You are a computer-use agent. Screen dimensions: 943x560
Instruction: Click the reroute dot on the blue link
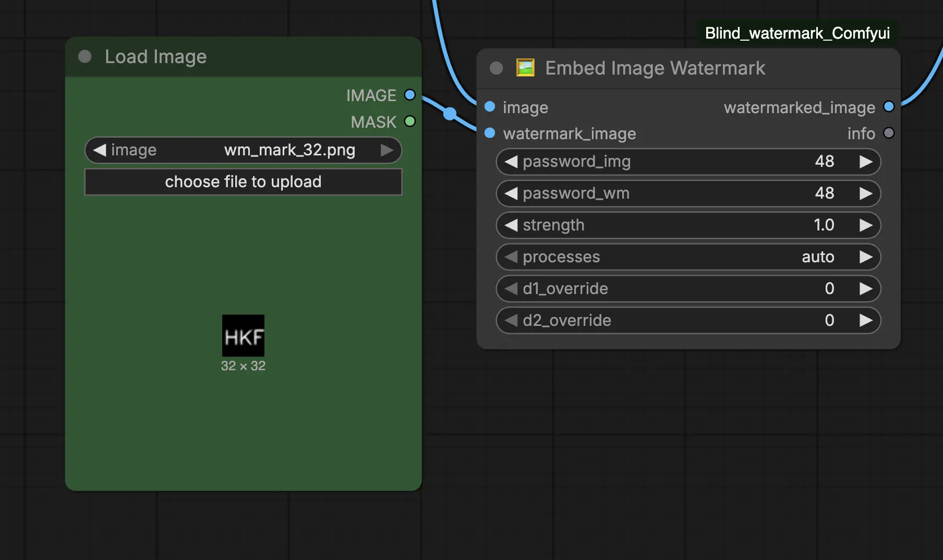(450, 114)
